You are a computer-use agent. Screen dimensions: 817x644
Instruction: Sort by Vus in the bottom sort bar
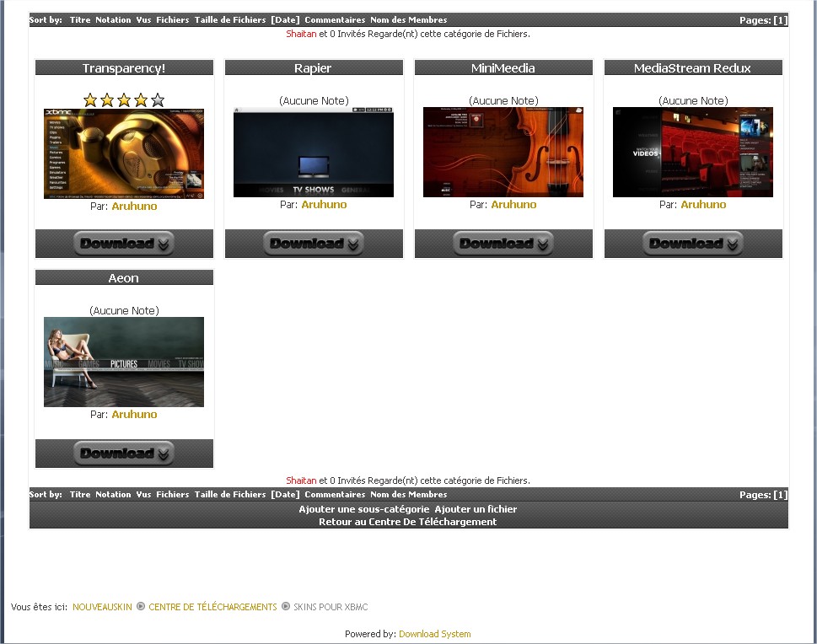click(144, 495)
